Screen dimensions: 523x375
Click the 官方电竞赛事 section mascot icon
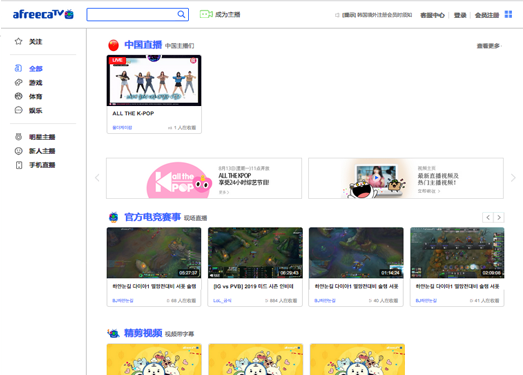(x=114, y=218)
